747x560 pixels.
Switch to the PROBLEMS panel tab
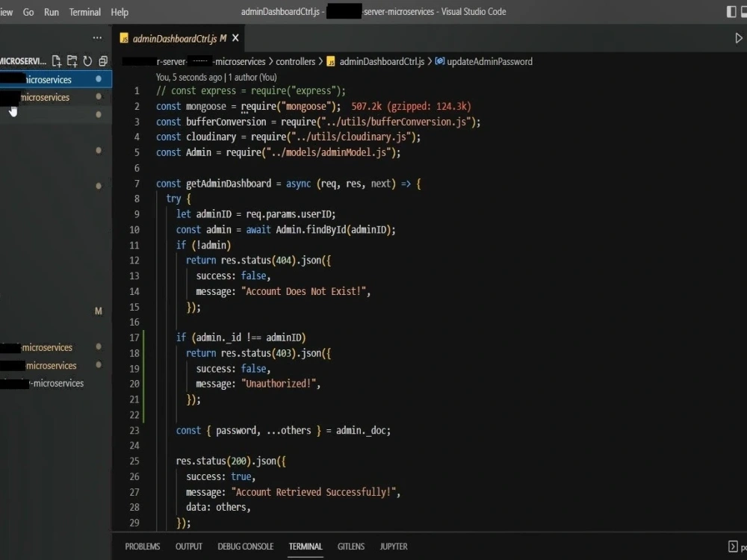tap(143, 547)
